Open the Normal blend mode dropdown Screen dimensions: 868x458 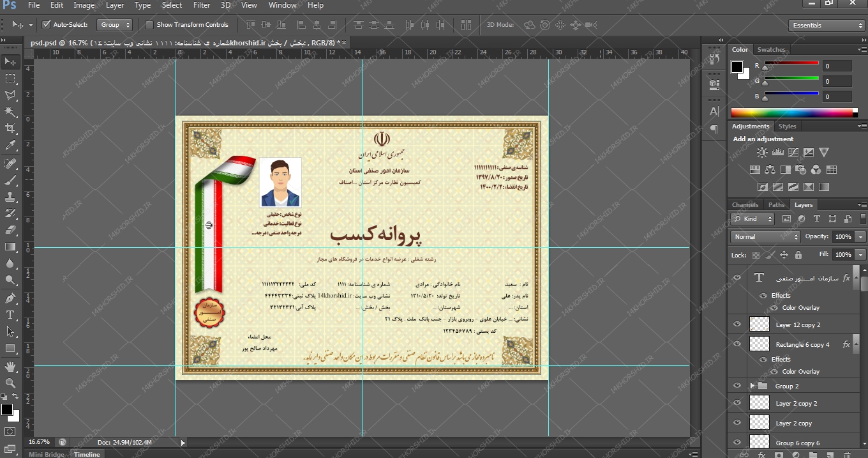point(765,236)
